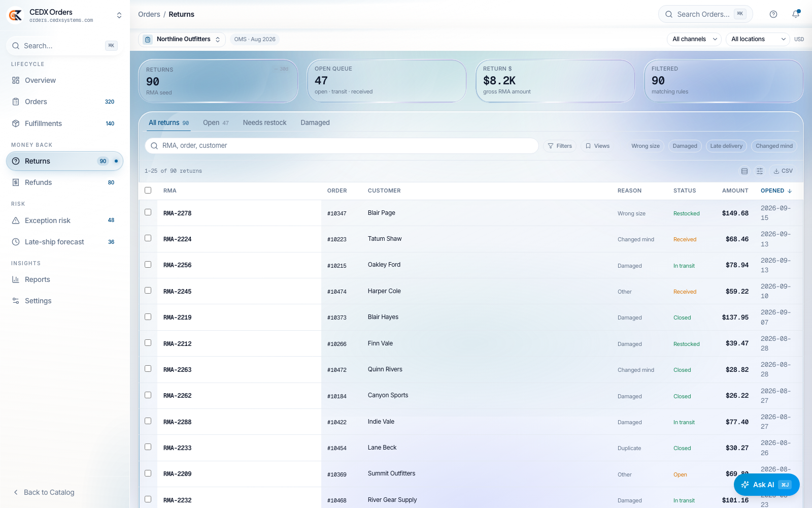Expand the CEDX Orders workspace switcher
This screenshot has width=812, height=508.
click(119, 15)
